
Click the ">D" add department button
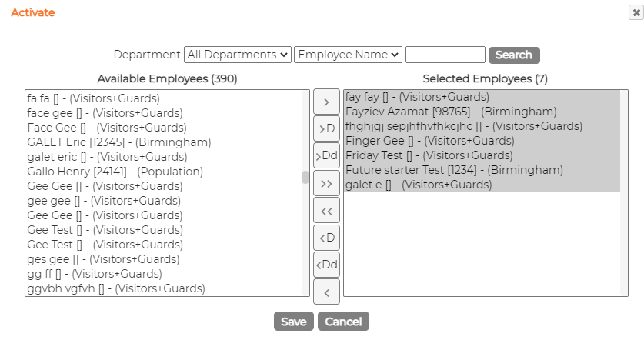pos(326,128)
